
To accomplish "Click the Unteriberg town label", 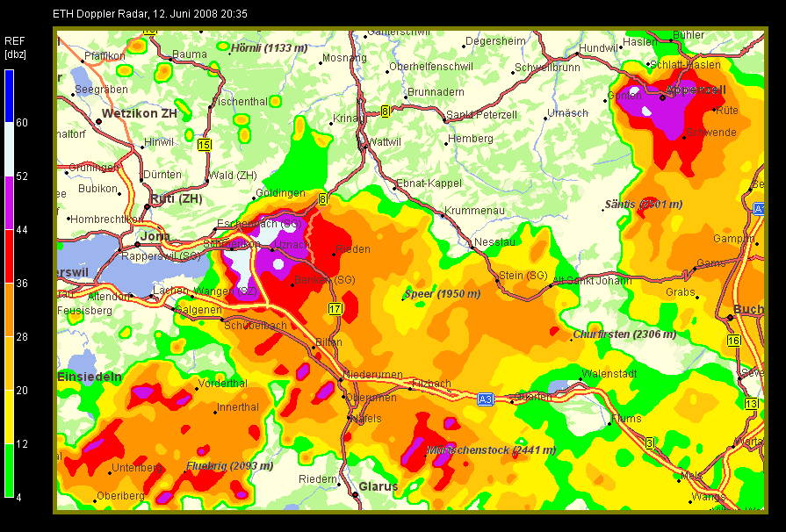I will [x=137, y=467].
